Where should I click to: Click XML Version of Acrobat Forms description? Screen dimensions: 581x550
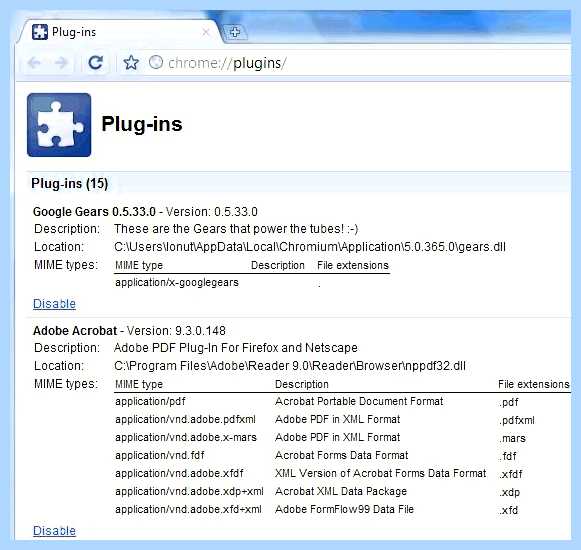tap(381, 473)
